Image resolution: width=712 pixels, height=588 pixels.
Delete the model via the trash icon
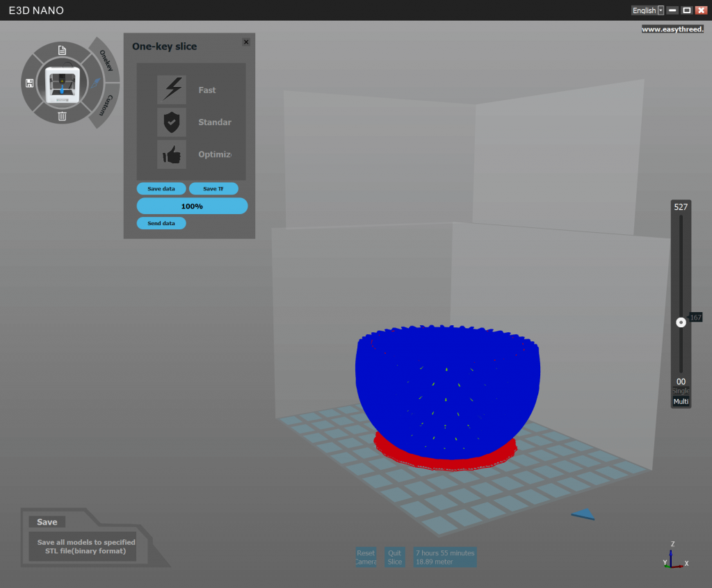point(61,116)
